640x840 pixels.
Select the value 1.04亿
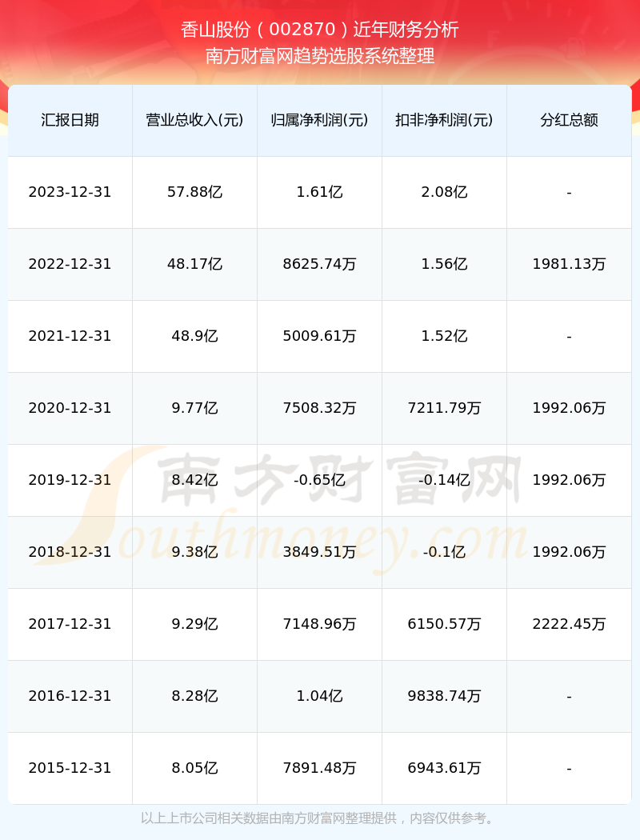pos(320,696)
